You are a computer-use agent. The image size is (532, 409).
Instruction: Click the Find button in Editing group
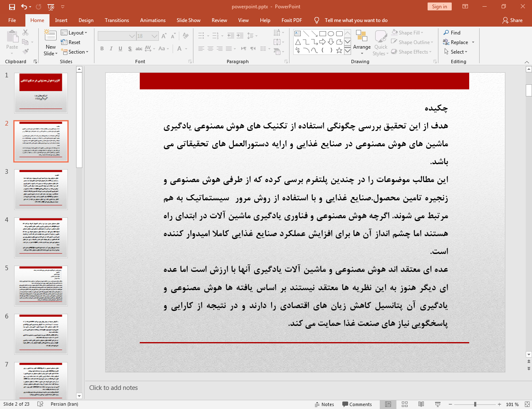point(452,32)
